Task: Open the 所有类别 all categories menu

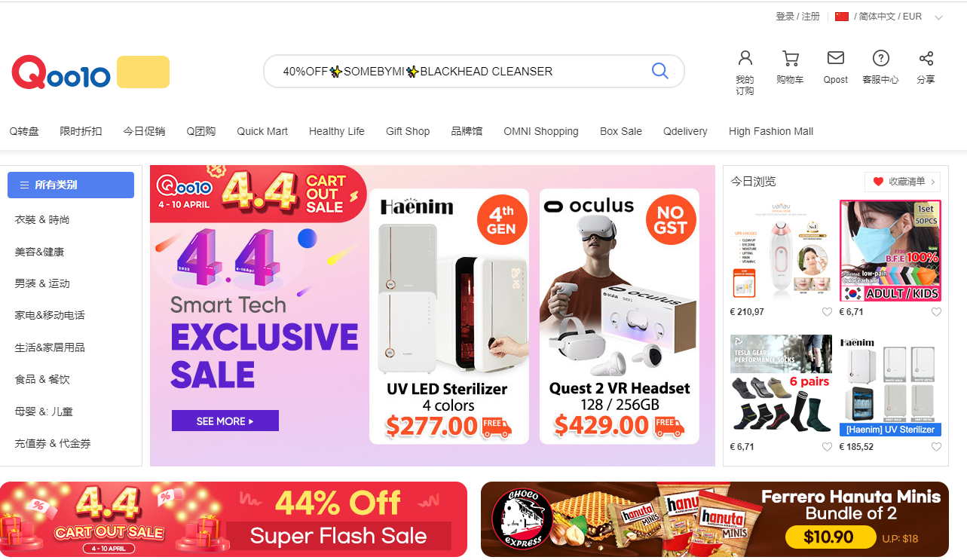Action: pos(71,185)
